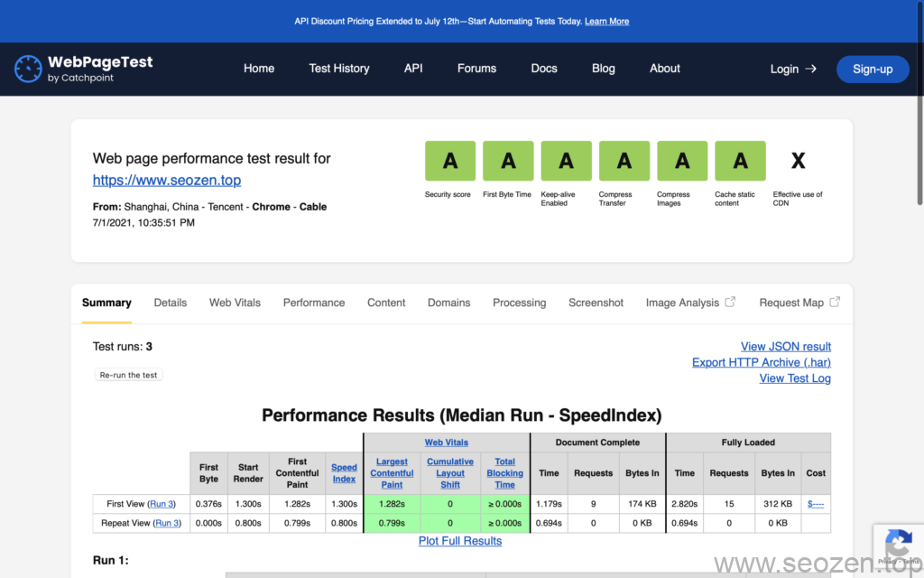The height and width of the screenshot is (578, 924).
Task: Click the Largest Contentful Paint header link
Action: [x=392, y=473]
